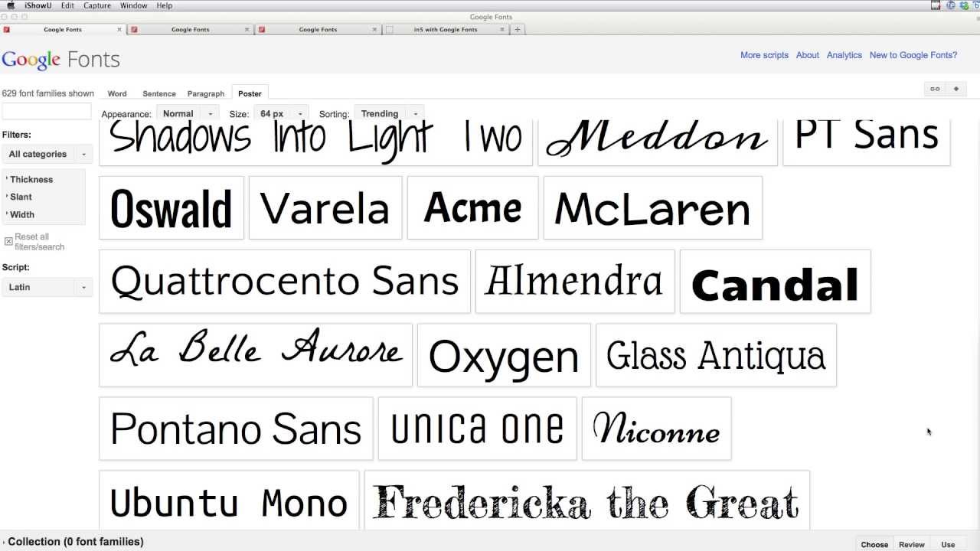This screenshot has height=551, width=980.
Task: Open the Edit menu
Action: [68, 5]
